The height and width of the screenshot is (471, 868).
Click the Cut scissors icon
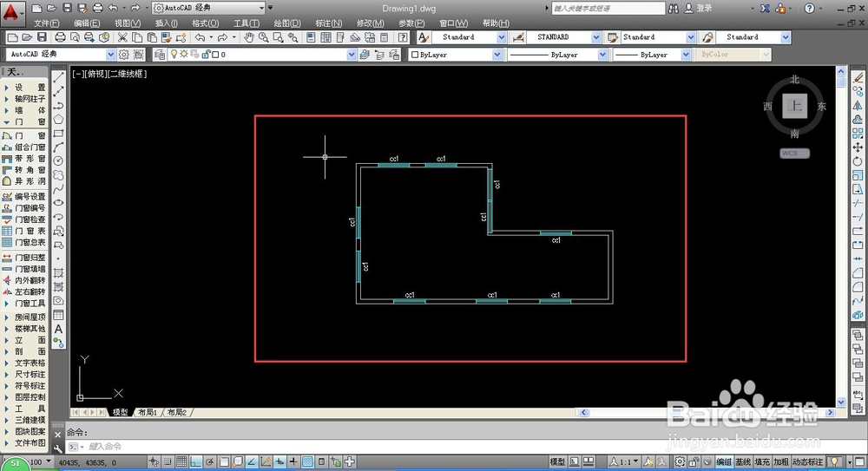click(x=122, y=37)
